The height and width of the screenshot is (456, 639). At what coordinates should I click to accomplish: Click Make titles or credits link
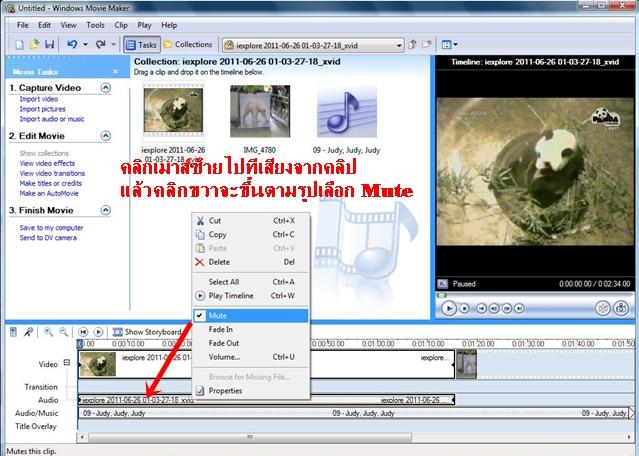51,183
